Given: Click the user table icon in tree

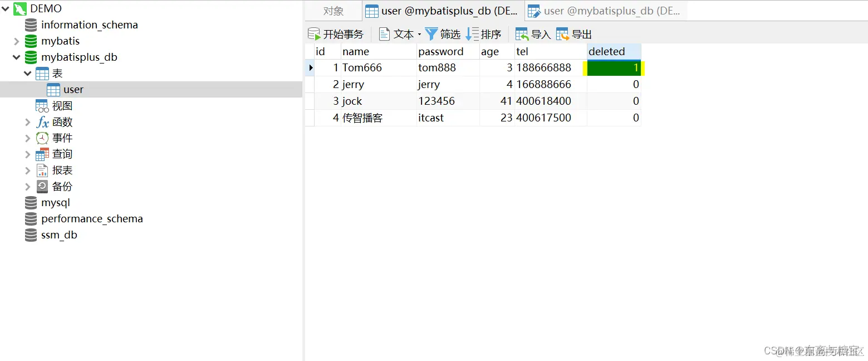Looking at the screenshot, I should (x=53, y=90).
